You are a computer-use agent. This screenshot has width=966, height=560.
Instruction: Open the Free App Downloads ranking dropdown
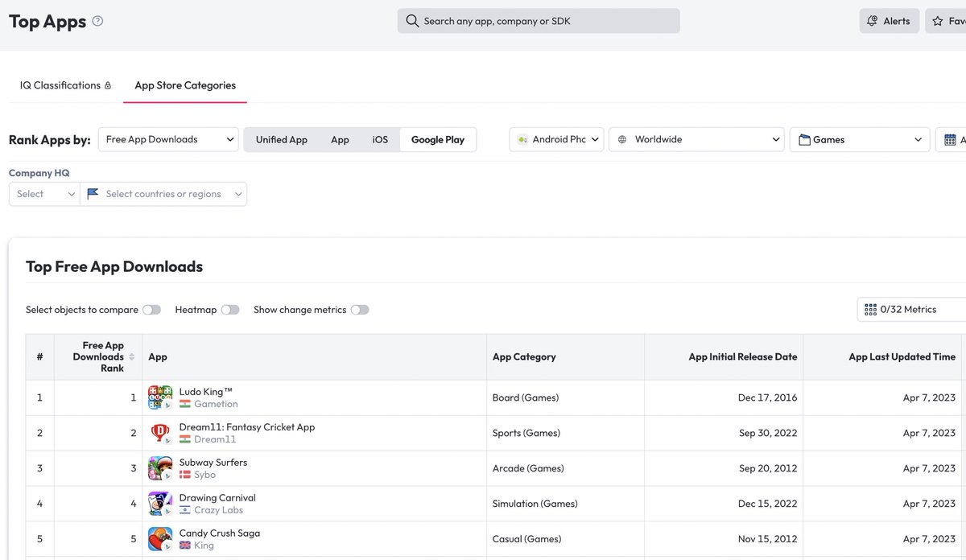168,139
